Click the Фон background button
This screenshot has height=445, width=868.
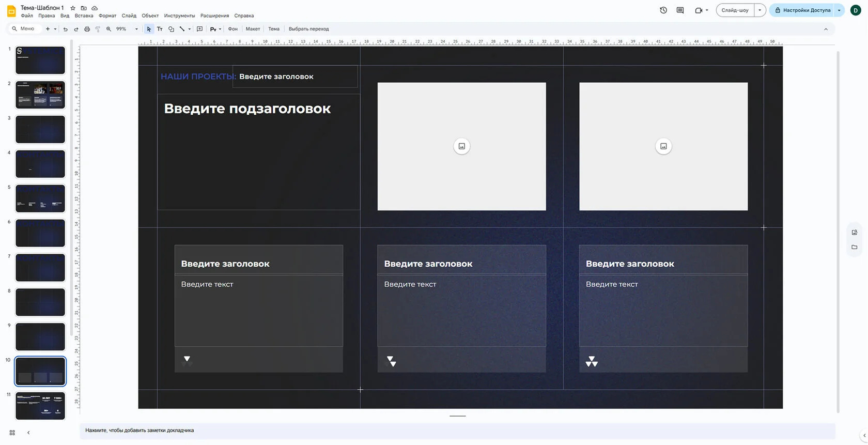point(233,29)
